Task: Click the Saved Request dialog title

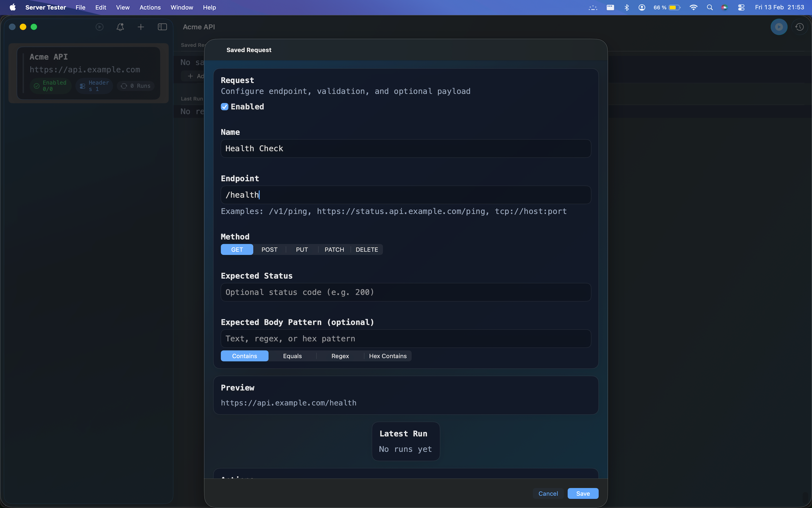Action: pos(249,50)
